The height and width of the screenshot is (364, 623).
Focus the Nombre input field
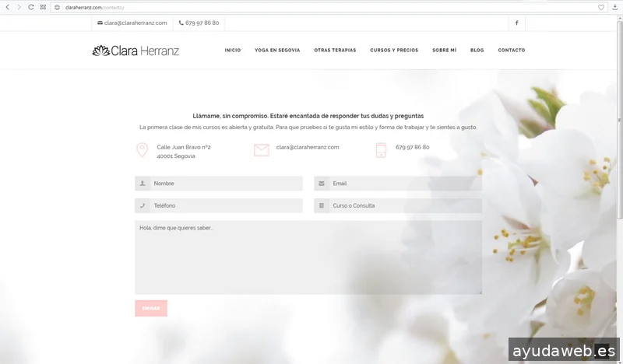pos(219,184)
